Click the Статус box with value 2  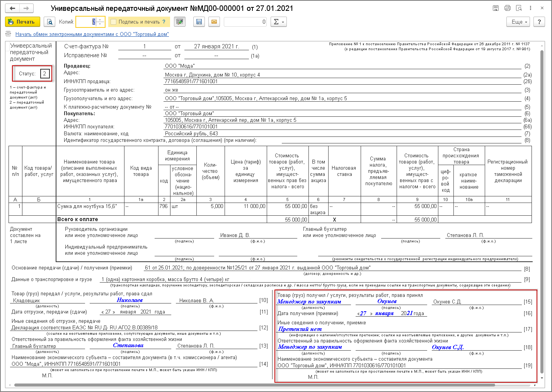click(x=45, y=73)
